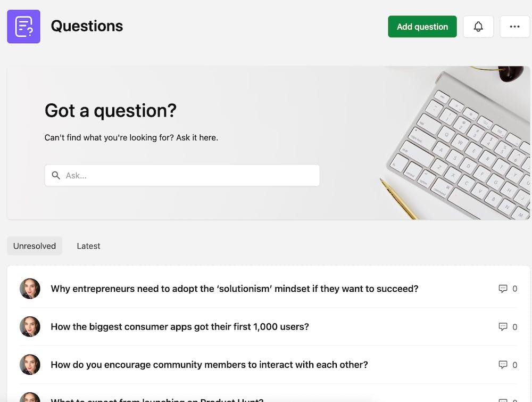Click author avatar on 1,000 users question
This screenshot has height=402, width=532.
pyautogui.click(x=30, y=326)
